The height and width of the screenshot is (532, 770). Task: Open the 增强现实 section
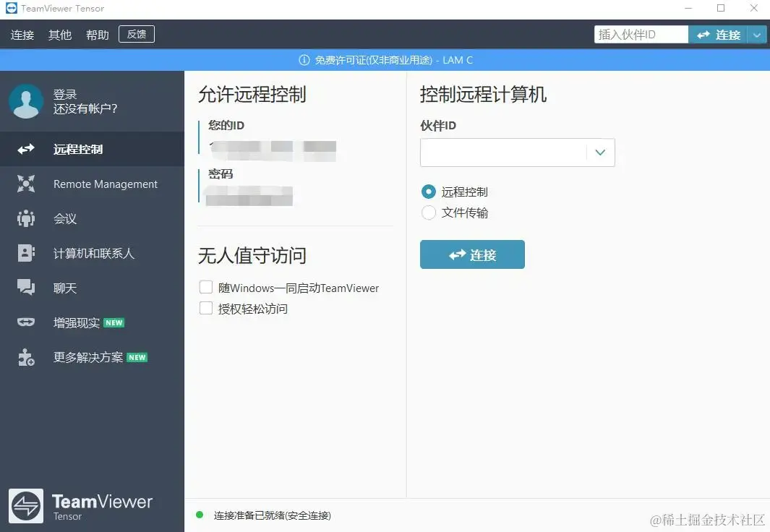(x=92, y=322)
